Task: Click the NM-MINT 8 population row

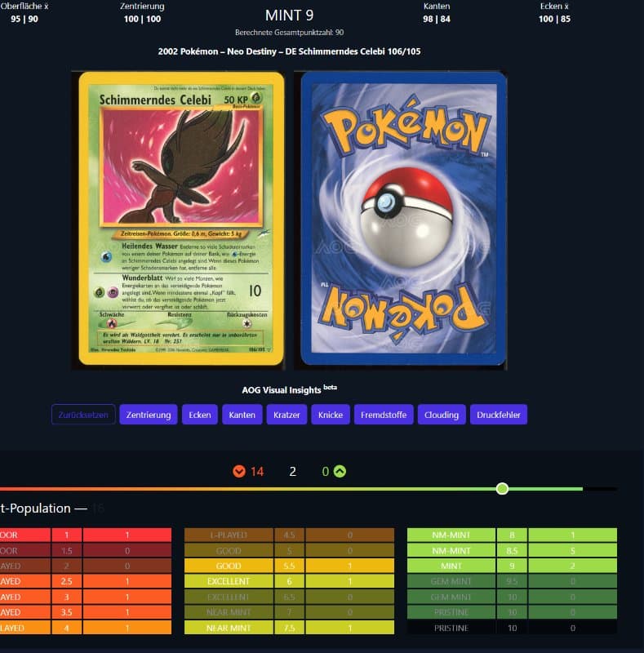Action: 512,535
